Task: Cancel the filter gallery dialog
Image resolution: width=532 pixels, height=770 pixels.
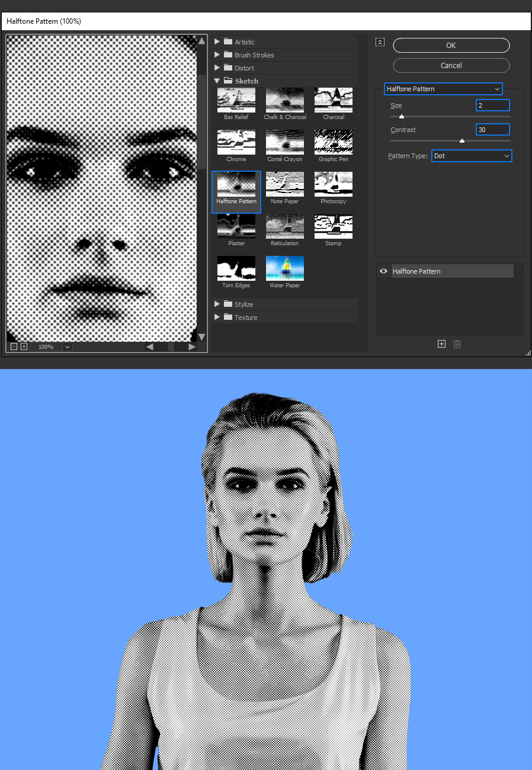Action: coord(451,65)
